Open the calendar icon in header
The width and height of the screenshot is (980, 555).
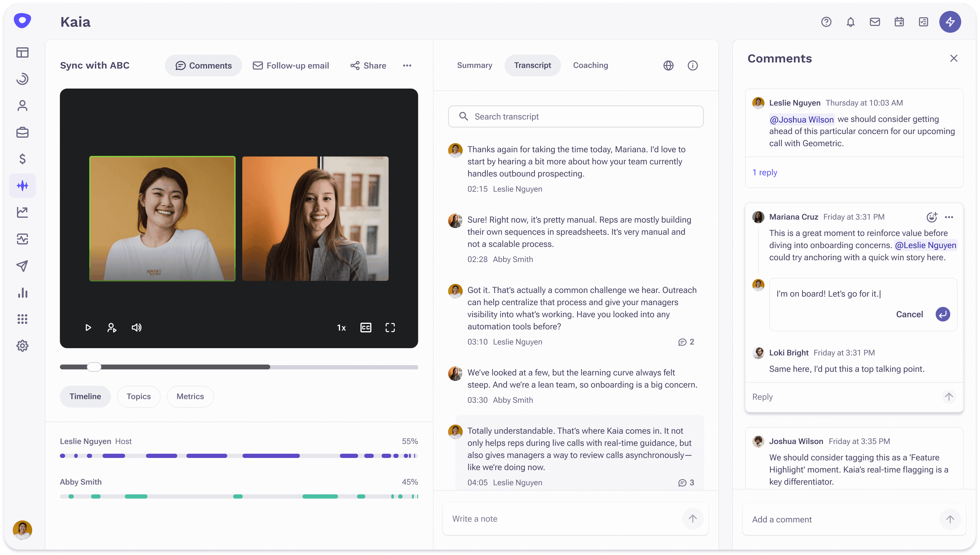tap(899, 22)
